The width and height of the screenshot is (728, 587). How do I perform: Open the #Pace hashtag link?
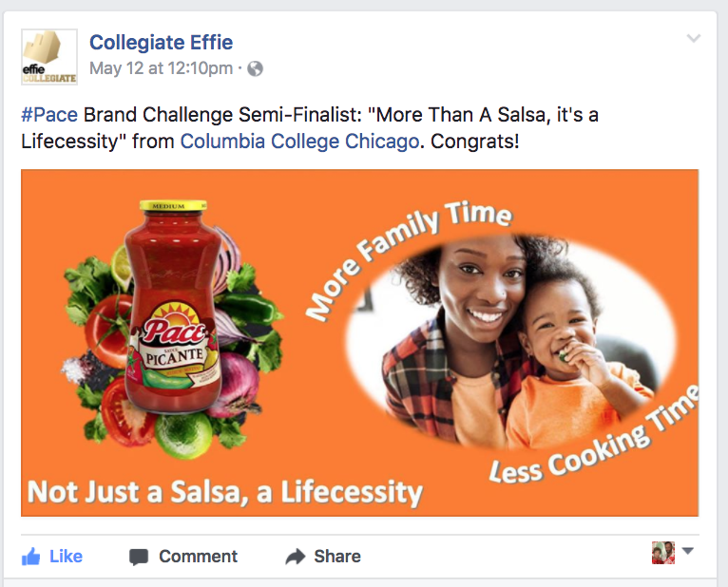tap(48, 116)
